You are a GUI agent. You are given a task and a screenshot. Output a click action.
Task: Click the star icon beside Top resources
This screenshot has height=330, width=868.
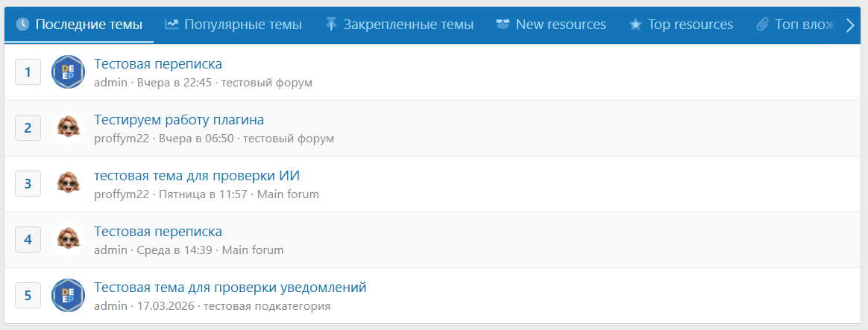pyautogui.click(x=635, y=25)
